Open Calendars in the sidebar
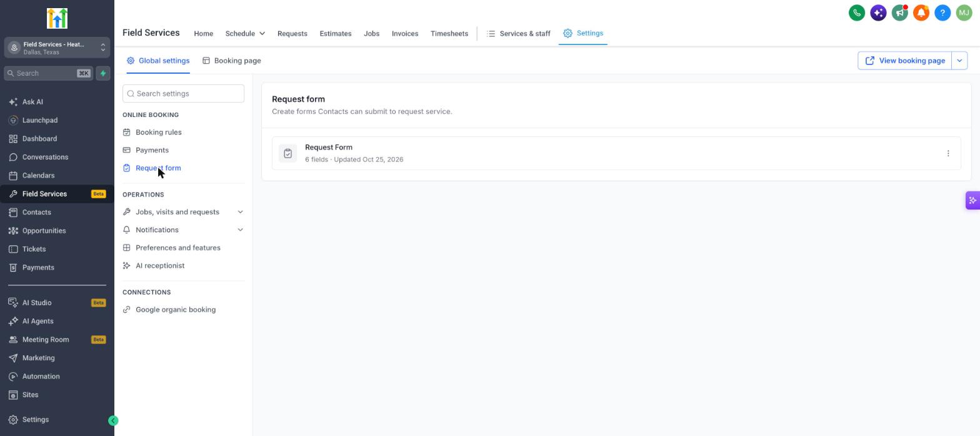The height and width of the screenshot is (436, 980). [57, 176]
